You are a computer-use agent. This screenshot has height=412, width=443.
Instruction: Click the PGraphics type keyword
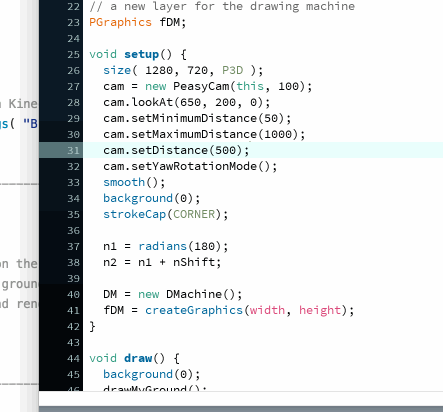click(x=120, y=22)
